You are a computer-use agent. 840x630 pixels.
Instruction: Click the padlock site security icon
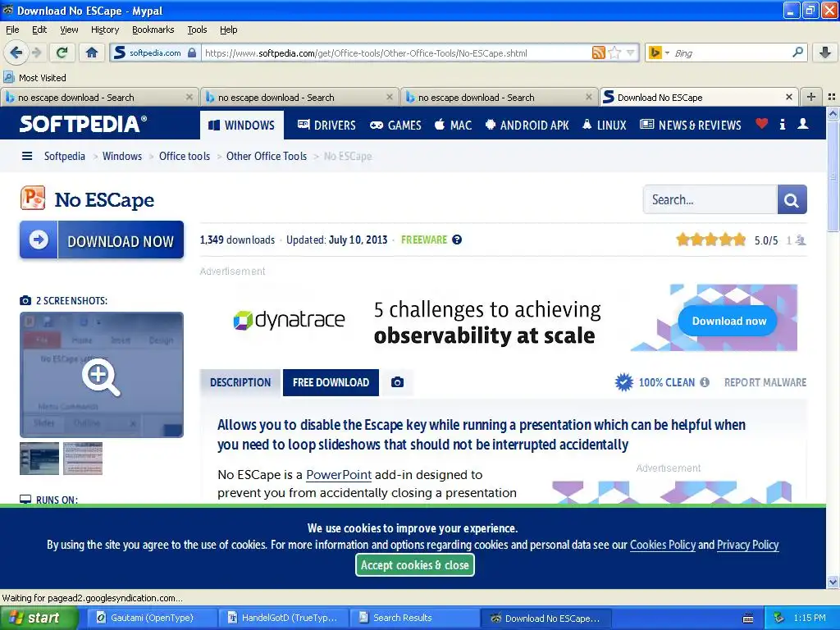192,52
